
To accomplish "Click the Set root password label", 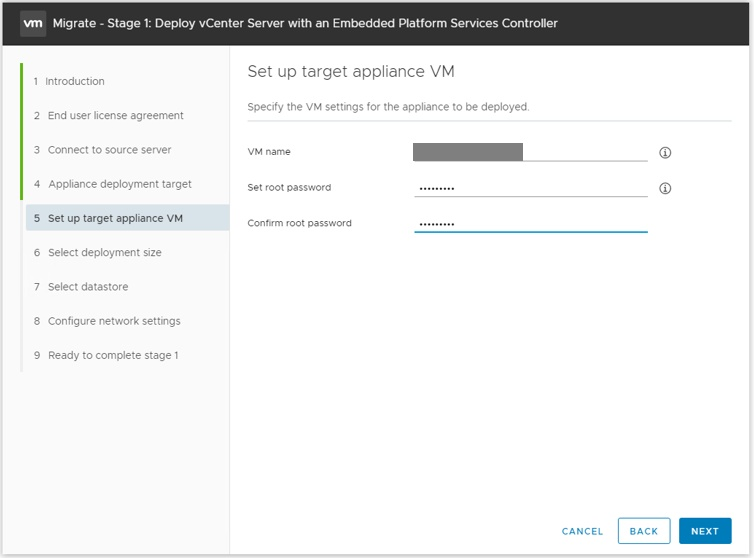I will pyautogui.click(x=289, y=188).
